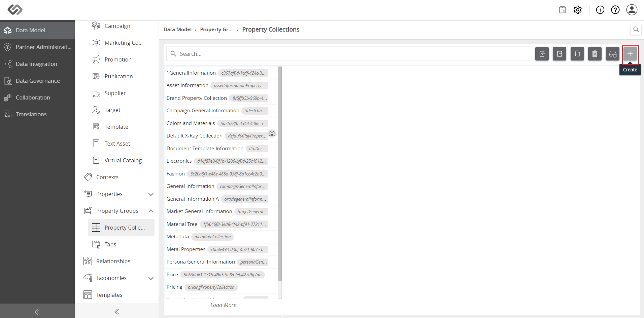This screenshot has height=318, width=644.
Task: Open the help question mark icon
Action: [615, 10]
